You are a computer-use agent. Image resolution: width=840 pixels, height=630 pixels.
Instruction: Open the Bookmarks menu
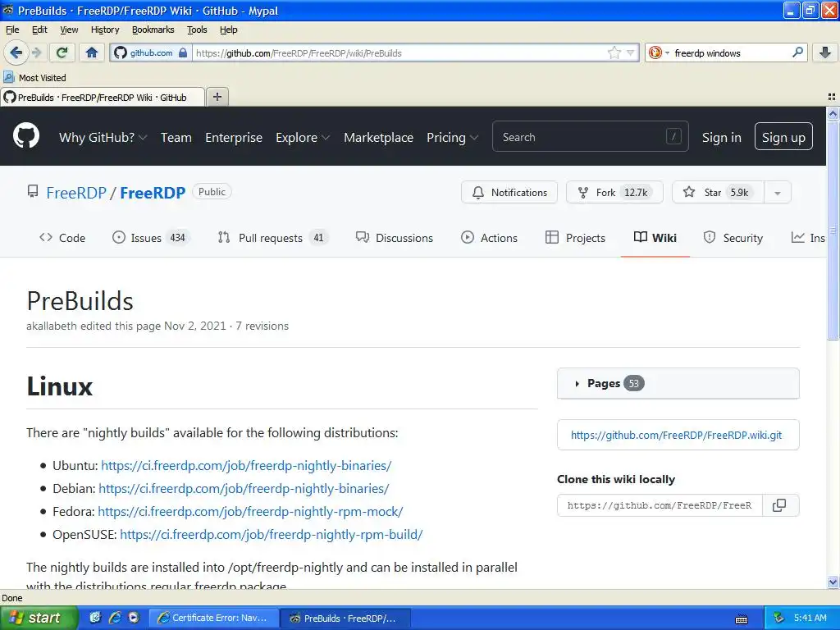pos(153,30)
